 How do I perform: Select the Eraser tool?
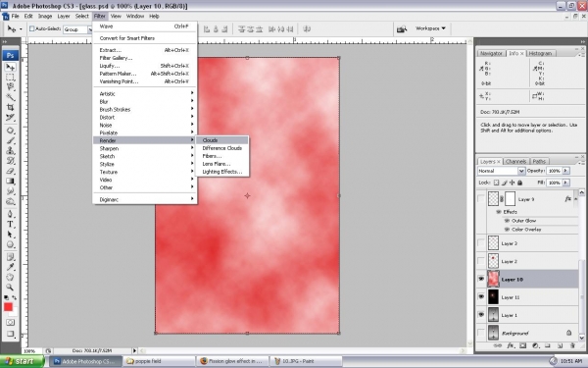tap(10, 171)
